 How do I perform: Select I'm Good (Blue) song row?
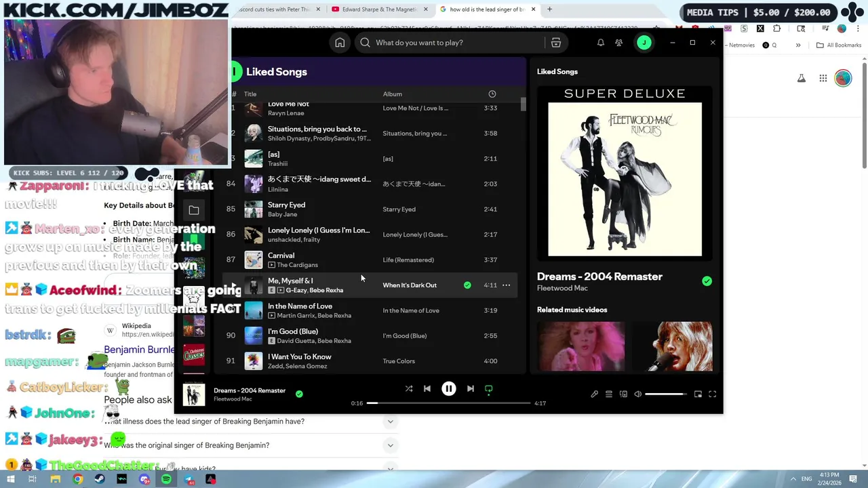click(370, 335)
